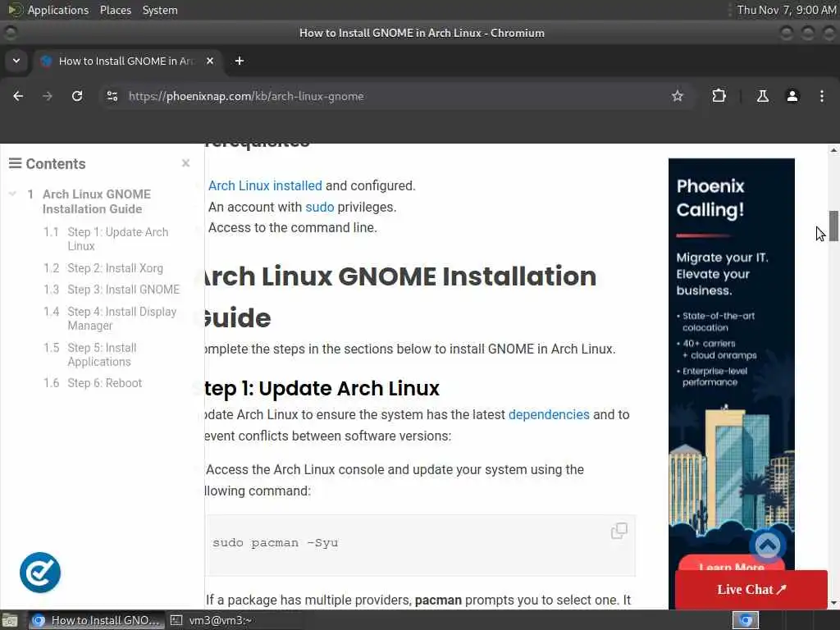Reload the current page
The width and height of the screenshot is (840, 630).
77,96
